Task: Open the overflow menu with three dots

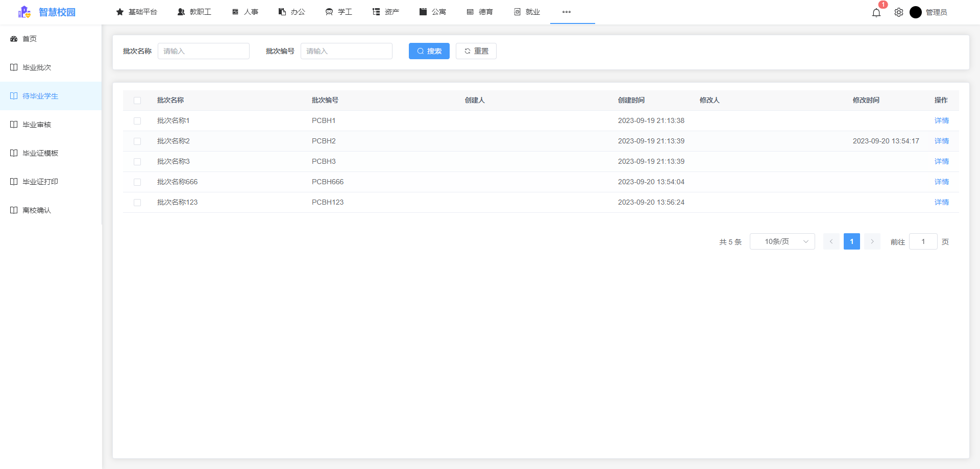Action: tap(566, 12)
